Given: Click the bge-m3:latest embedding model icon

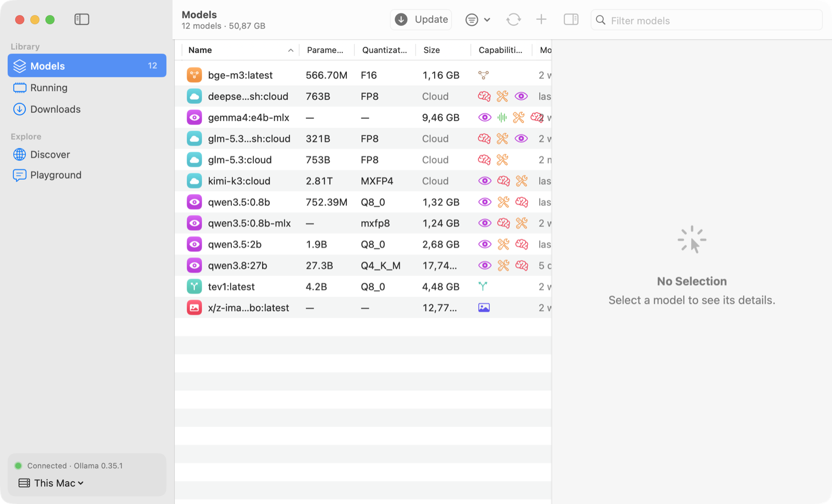Looking at the screenshot, I should pyautogui.click(x=194, y=75).
